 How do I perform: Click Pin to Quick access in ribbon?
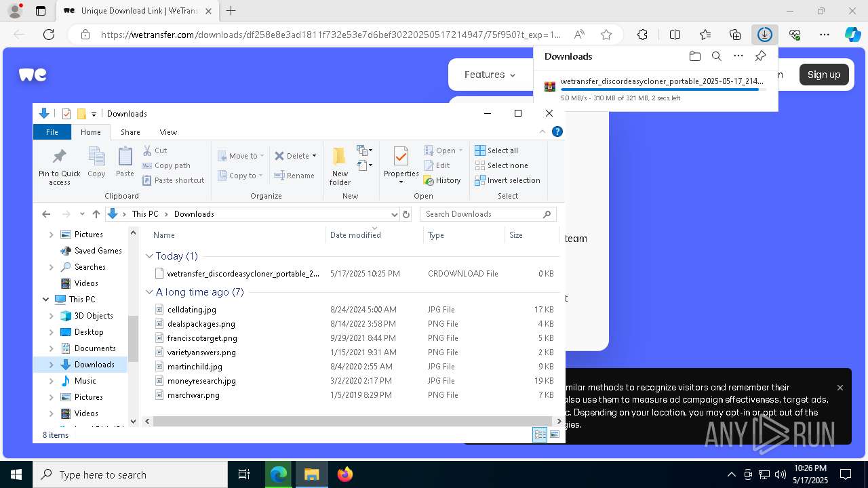(x=60, y=167)
